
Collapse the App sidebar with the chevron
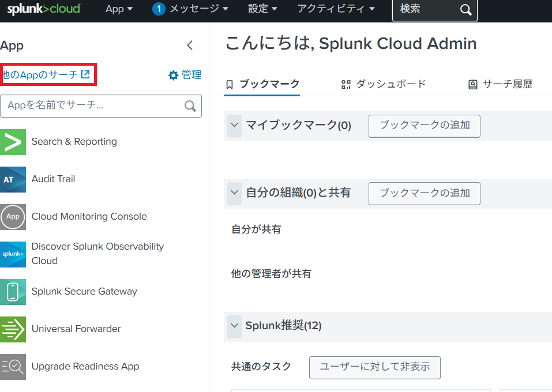pos(190,46)
